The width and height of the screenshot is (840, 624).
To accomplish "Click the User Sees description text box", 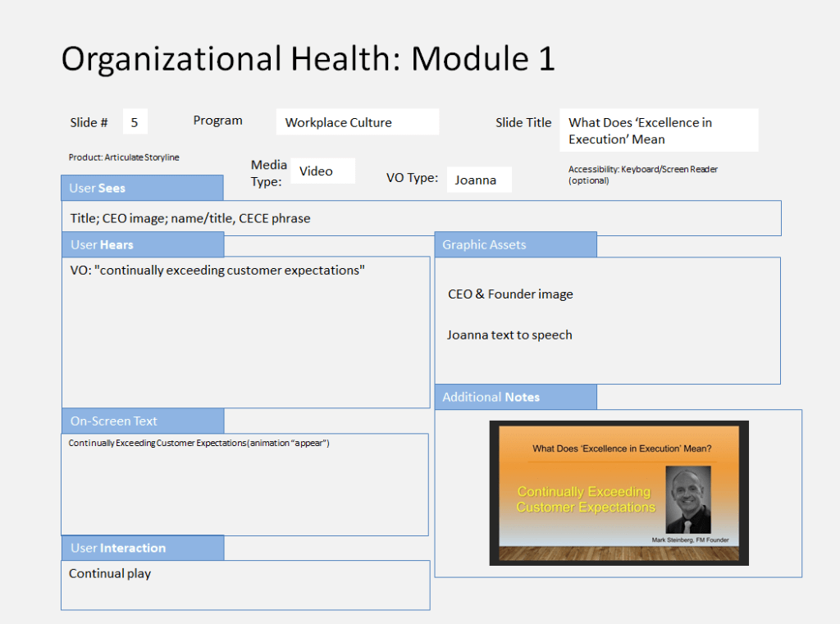I will pyautogui.click(x=421, y=218).
